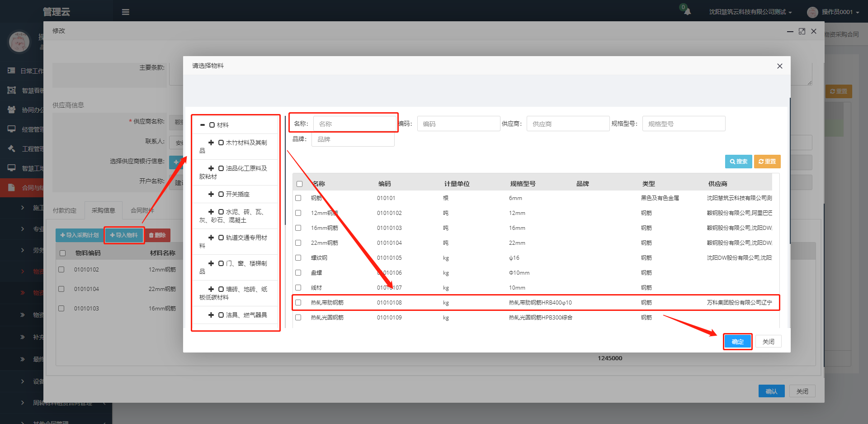
Task: Expand the 开关插座 tree node
Action: point(211,194)
